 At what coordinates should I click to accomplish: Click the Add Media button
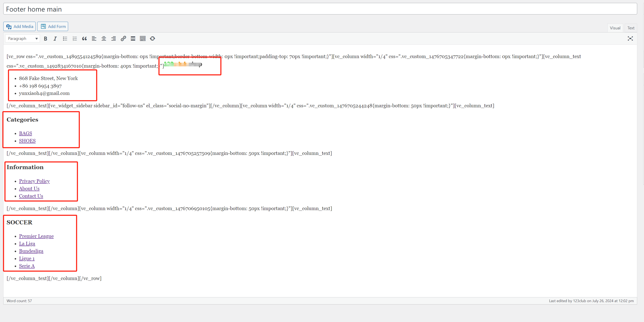point(19,26)
